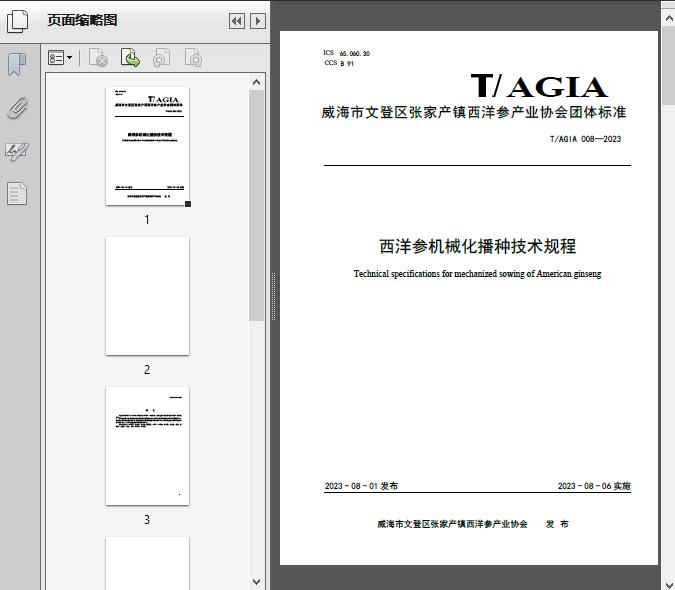Select page 1 thumbnail
The image size is (675, 590).
pyautogui.click(x=147, y=146)
